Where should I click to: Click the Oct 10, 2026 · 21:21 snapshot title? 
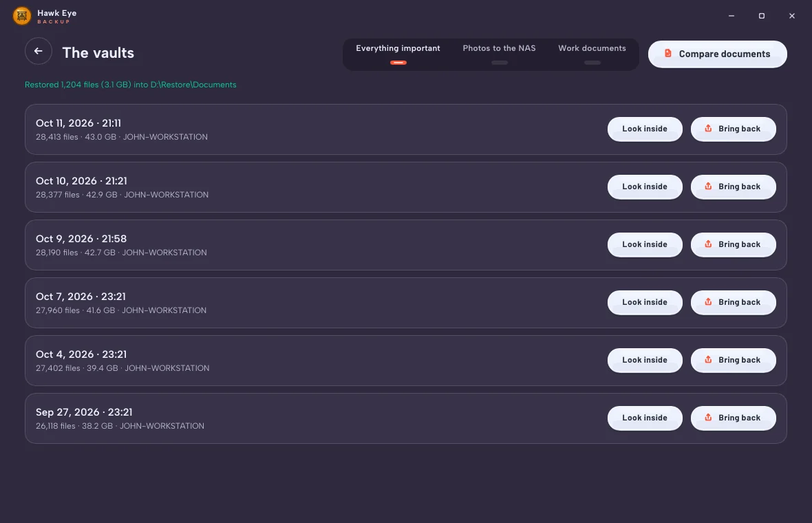(81, 181)
